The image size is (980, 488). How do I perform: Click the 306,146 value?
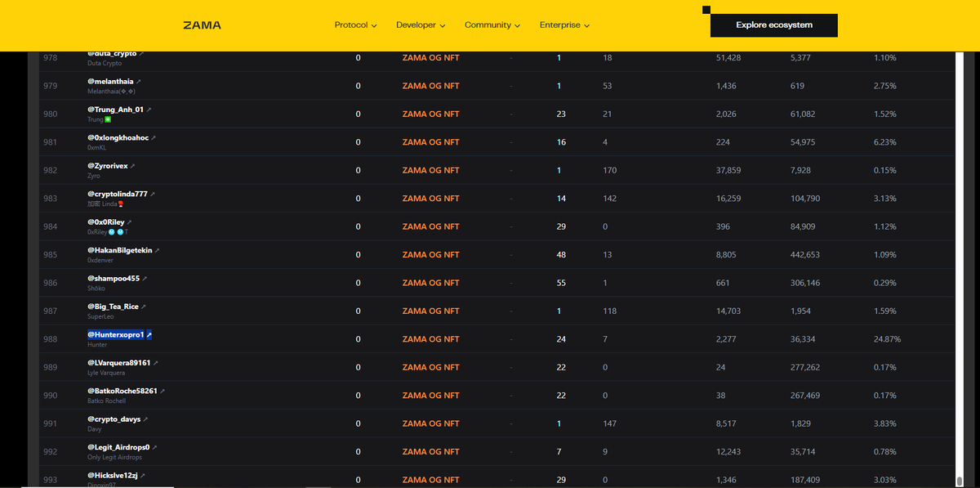805,283
